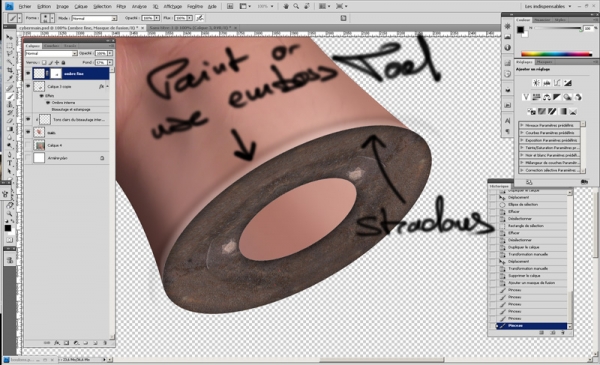Image resolution: width=600 pixels, height=365 pixels.
Task: Add a Vibrance adjustment
Action: [526, 97]
